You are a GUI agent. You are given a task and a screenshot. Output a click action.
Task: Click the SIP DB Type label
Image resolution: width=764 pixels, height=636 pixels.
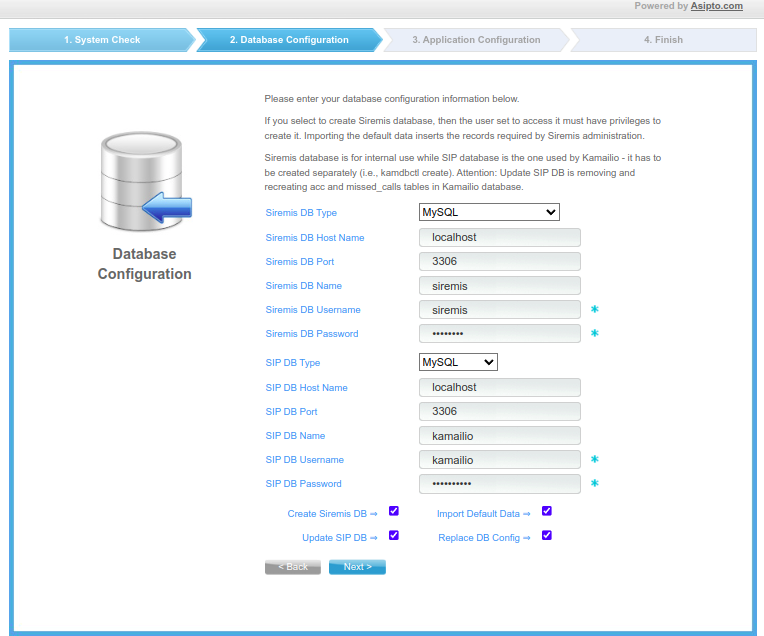coord(293,363)
